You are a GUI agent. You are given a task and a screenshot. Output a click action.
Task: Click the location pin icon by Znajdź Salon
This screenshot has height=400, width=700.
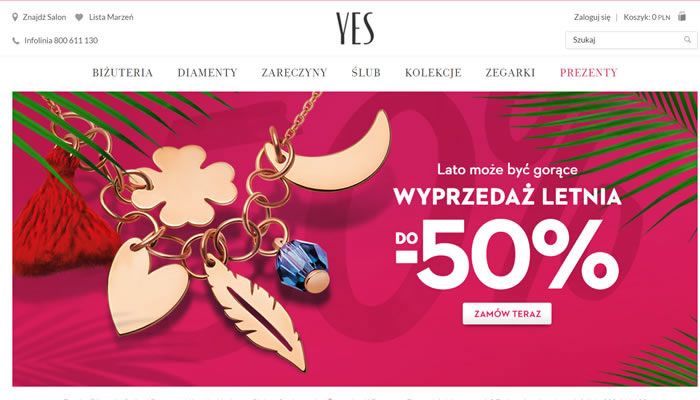click(x=15, y=17)
